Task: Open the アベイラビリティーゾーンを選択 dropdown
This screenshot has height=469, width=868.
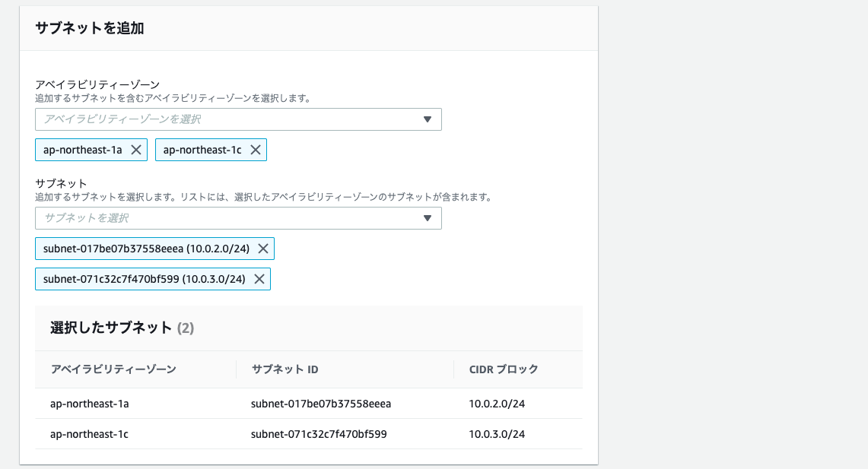Action: pos(228,119)
